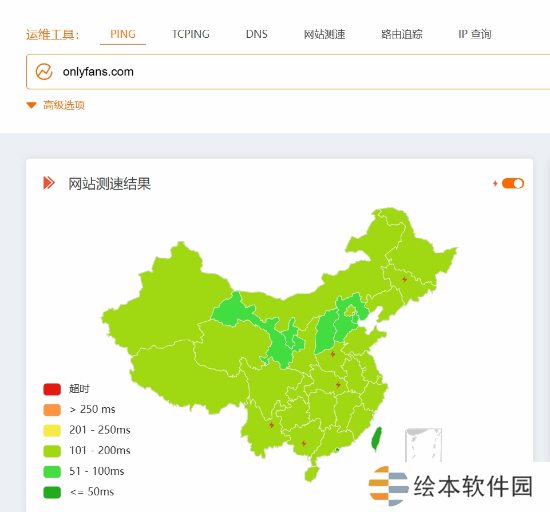Screen dimensions: 550x512
Task: Open the DNS tab
Action: tap(256, 34)
